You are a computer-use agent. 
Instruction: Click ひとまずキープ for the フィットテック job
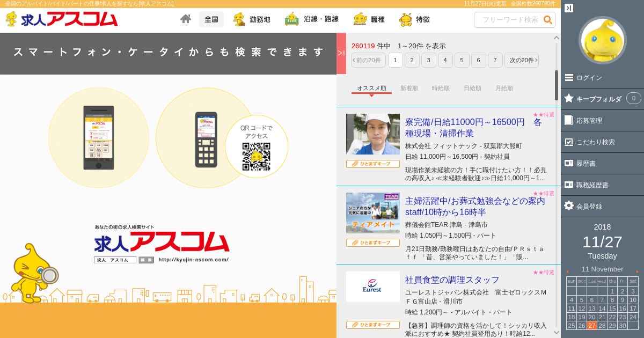tap(373, 164)
